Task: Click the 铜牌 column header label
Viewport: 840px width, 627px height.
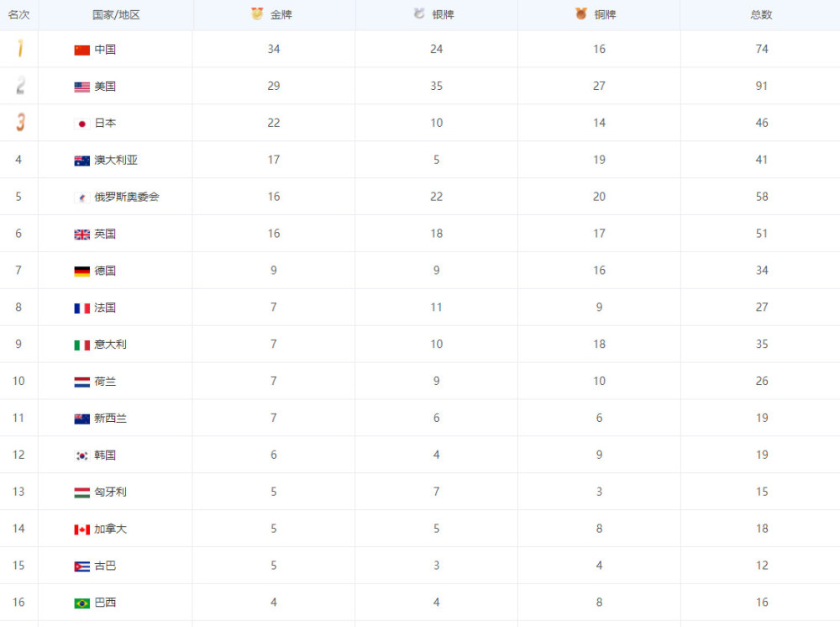Action: tap(605, 15)
